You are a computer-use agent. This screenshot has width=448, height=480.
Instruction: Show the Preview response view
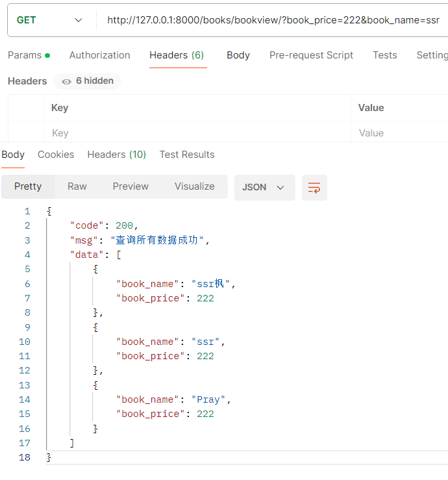point(131,186)
